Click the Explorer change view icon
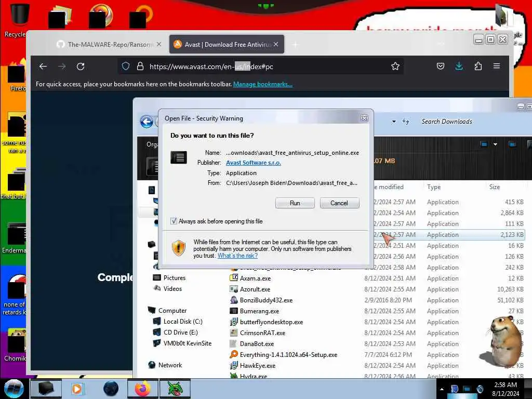This screenshot has height=399, width=532. pos(484,144)
